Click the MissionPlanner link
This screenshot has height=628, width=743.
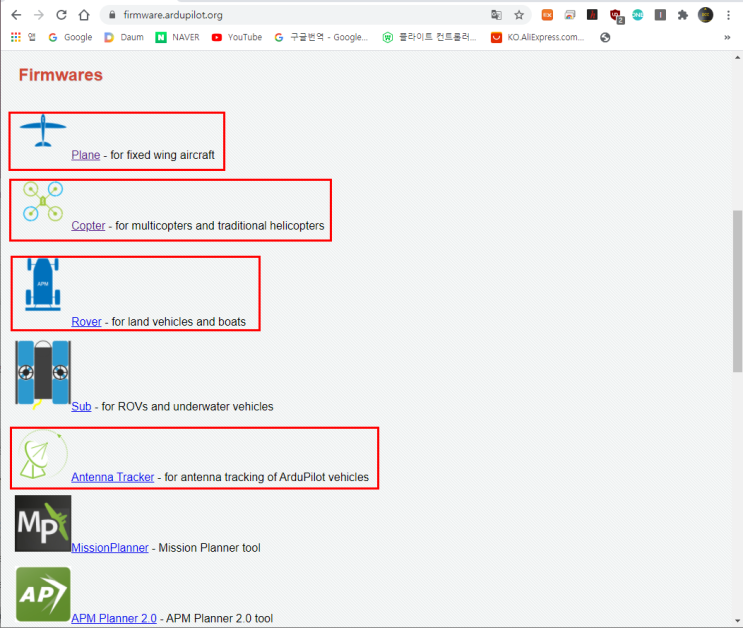coord(110,547)
